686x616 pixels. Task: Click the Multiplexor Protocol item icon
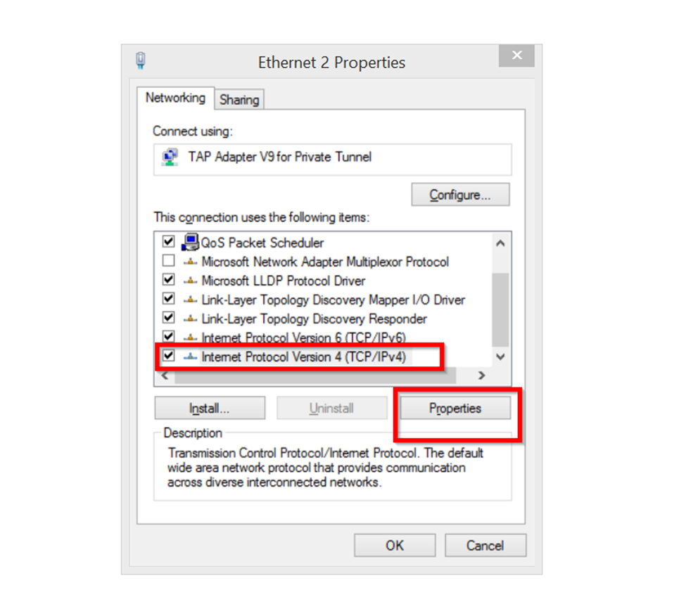pos(190,262)
